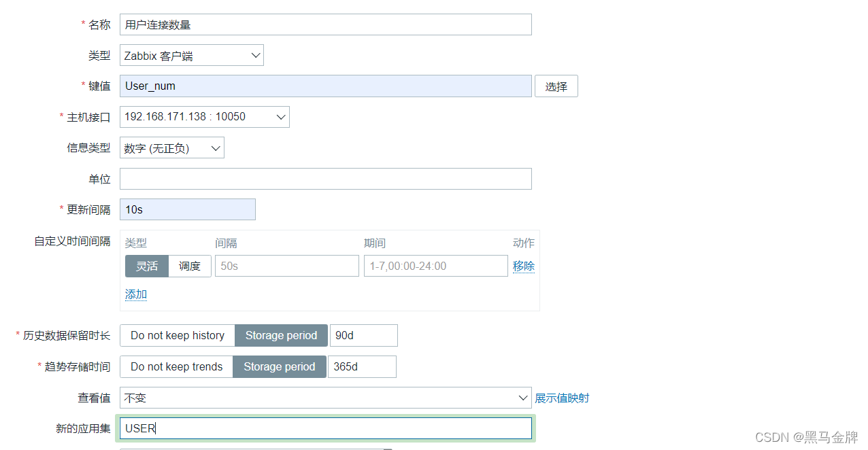This screenshot has height=450, width=868.
Task: Click the 新的应用集 USER input field
Action: [x=325, y=428]
